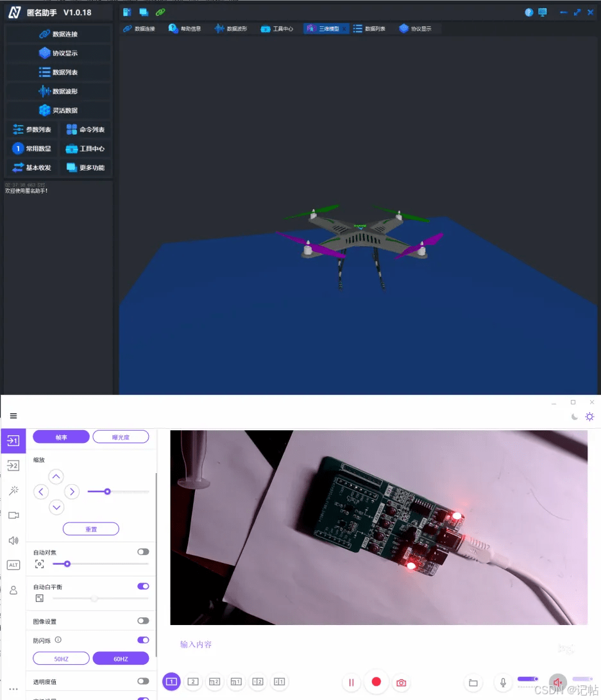Select single-view layout 2
This screenshot has height=700, width=601.
(x=193, y=681)
